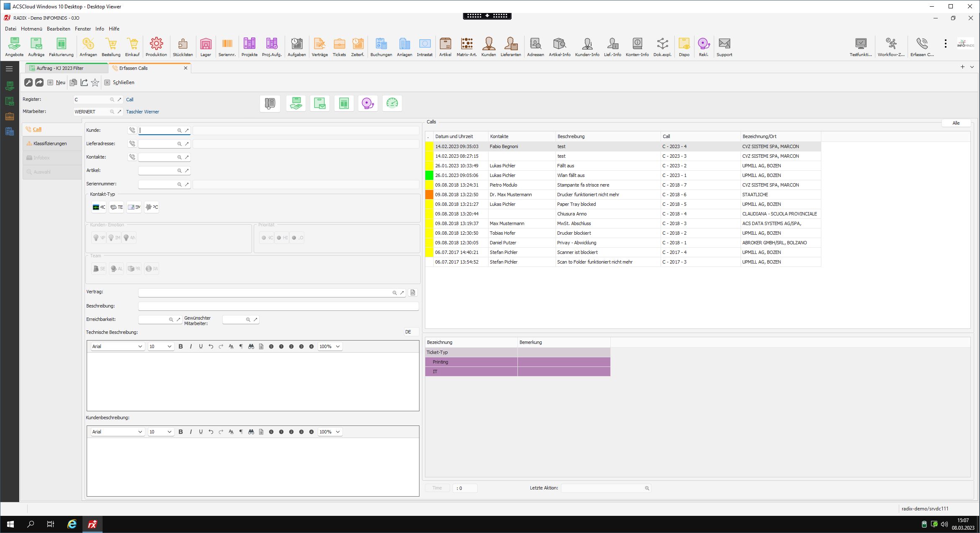The width and height of the screenshot is (980, 533).
Task: Open the wrench settings icon
Action: (x=28, y=82)
